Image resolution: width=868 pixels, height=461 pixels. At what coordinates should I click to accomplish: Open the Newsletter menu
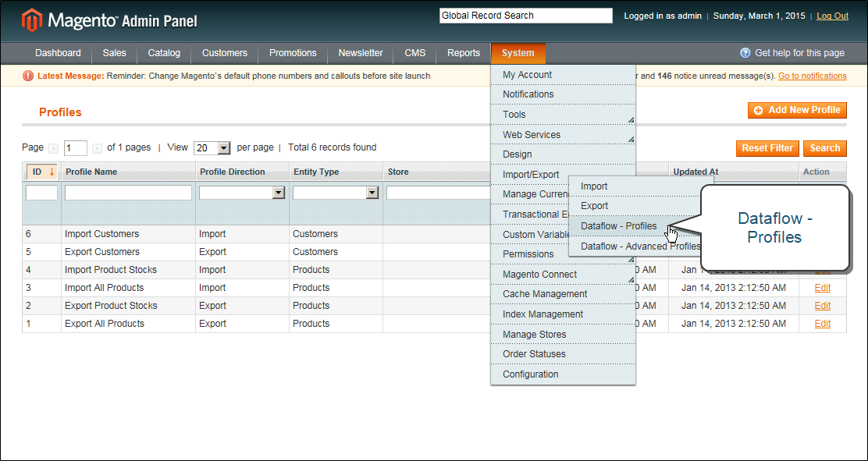click(361, 53)
